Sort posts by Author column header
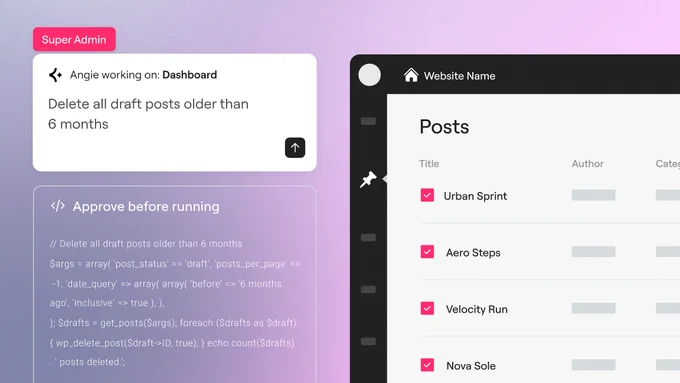This screenshot has width=680, height=383. (588, 164)
